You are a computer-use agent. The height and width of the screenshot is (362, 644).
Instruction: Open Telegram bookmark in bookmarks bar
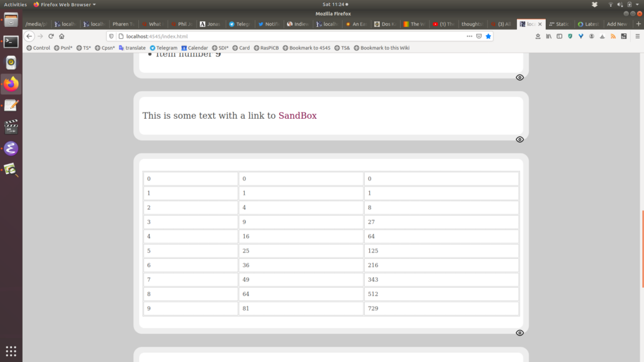coord(164,48)
